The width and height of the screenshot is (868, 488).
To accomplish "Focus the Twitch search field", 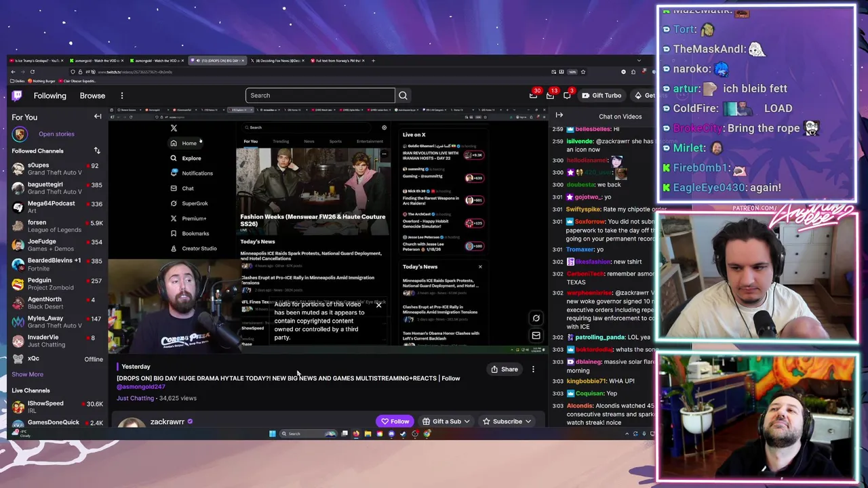I will pos(320,96).
